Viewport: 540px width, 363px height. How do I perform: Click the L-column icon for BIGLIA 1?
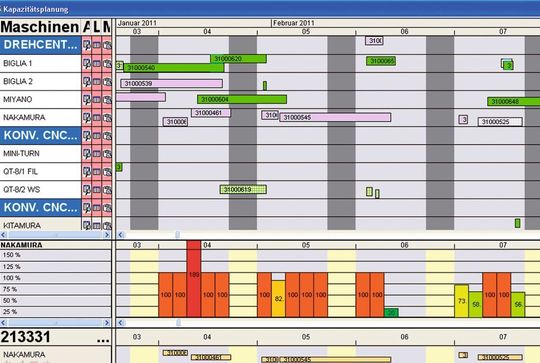[97, 64]
